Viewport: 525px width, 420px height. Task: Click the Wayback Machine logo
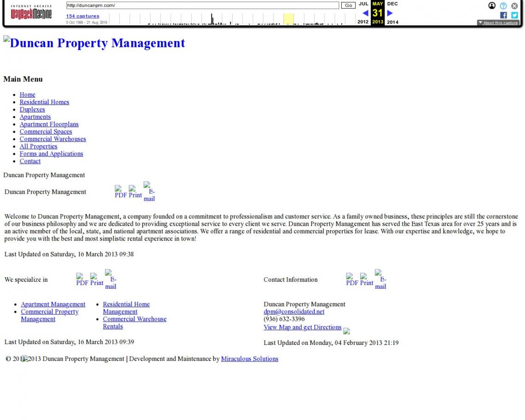[x=31, y=12]
